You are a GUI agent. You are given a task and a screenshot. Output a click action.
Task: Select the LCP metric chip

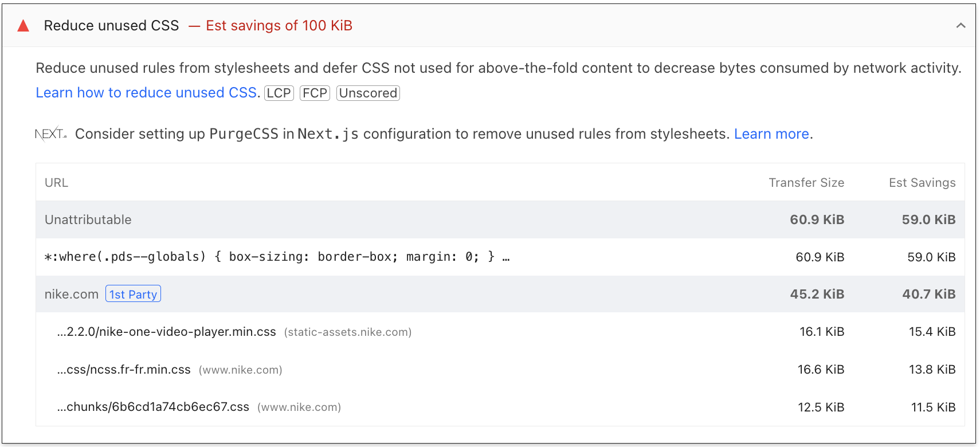(x=279, y=93)
